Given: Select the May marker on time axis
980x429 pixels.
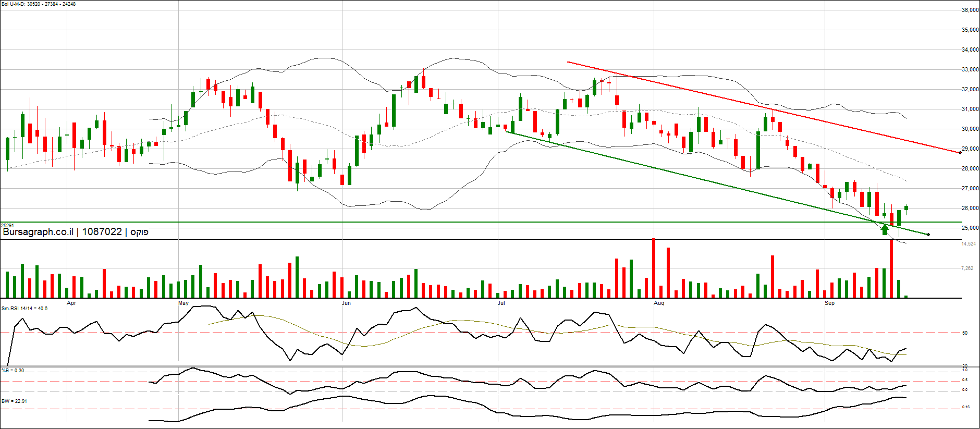Looking at the screenshot, I should point(183,303).
